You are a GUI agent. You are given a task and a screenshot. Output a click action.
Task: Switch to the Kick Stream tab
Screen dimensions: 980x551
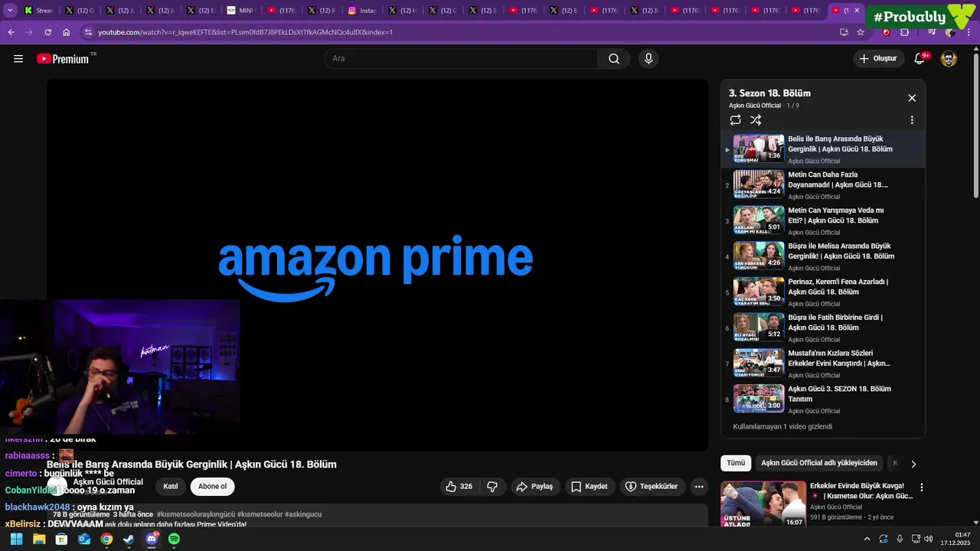(38, 11)
